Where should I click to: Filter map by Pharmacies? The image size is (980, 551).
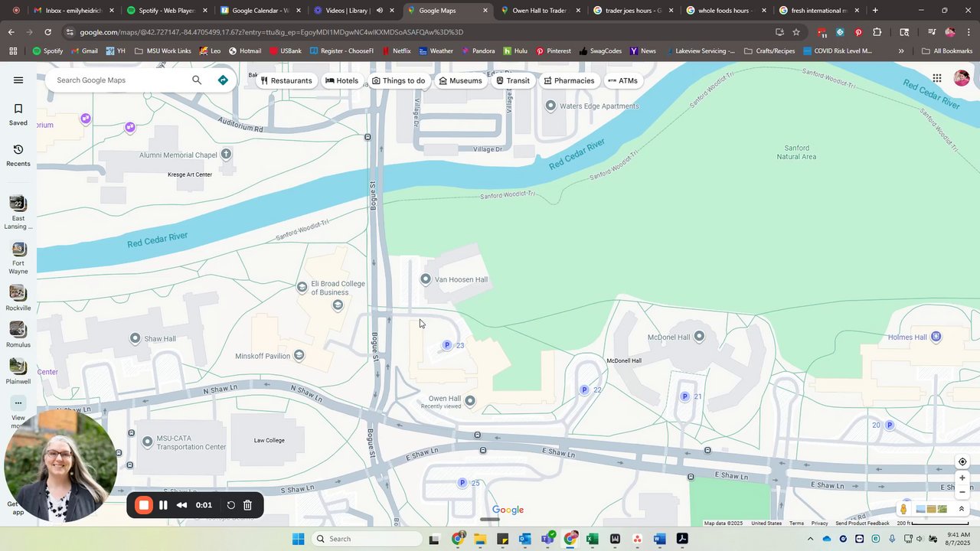click(569, 80)
